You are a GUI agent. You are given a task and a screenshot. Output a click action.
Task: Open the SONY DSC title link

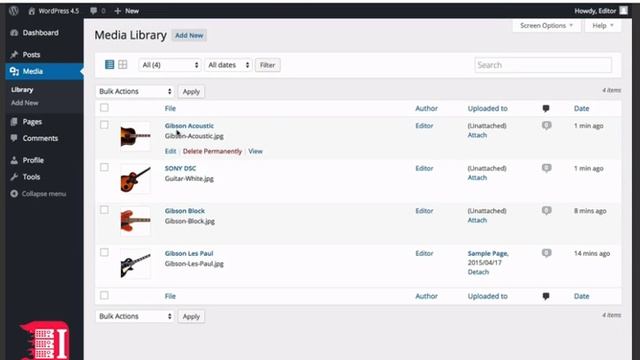click(180, 168)
